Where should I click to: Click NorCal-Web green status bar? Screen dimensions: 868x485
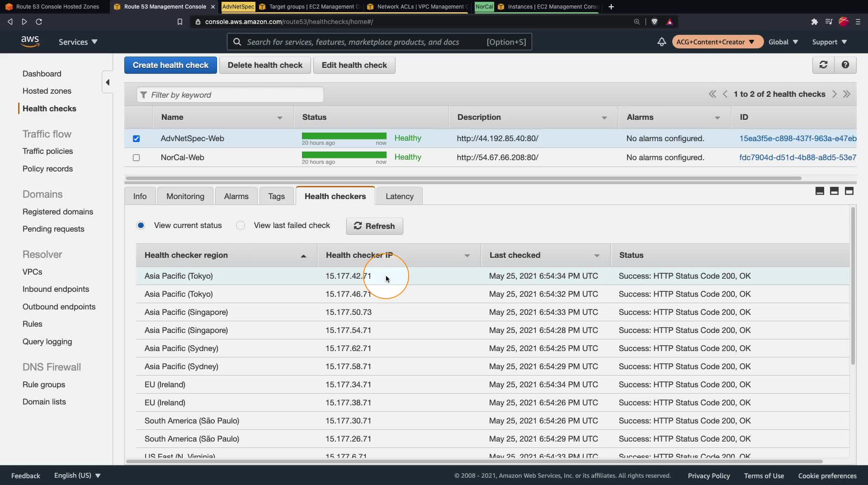[344, 155]
